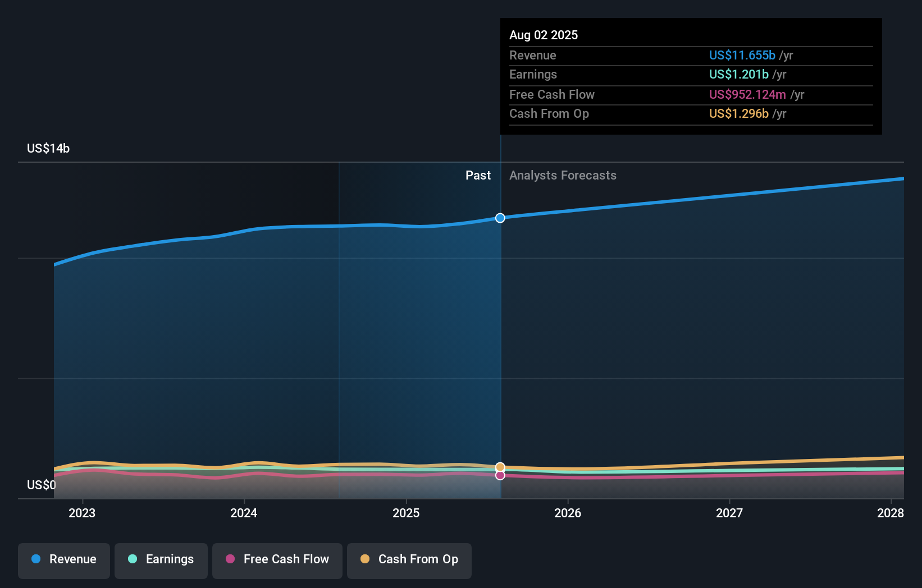Toggle the Free Cash Flow legend button
This screenshot has width=922, height=588.
pos(277,561)
